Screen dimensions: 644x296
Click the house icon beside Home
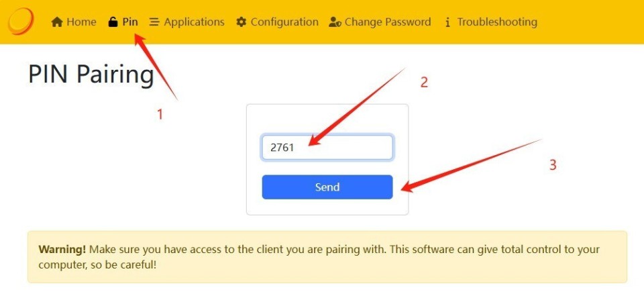pyautogui.click(x=57, y=22)
